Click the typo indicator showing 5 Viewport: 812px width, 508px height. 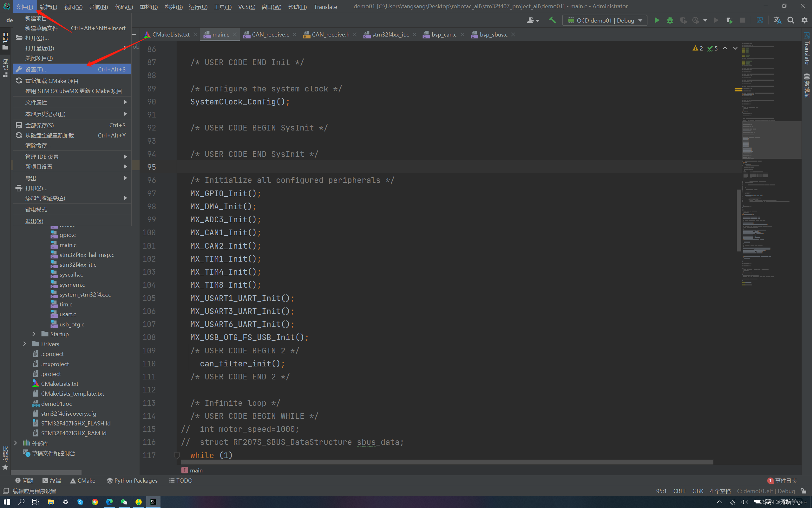[x=712, y=48]
